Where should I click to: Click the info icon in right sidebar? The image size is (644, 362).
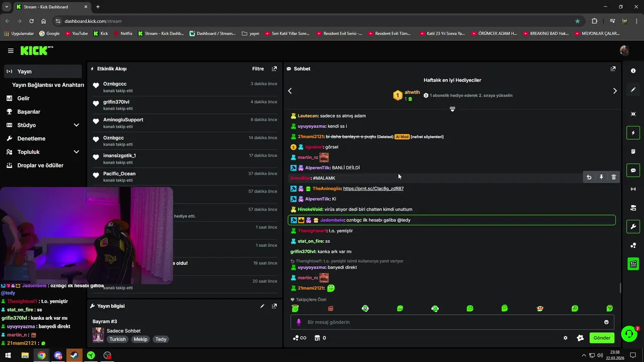(x=633, y=71)
